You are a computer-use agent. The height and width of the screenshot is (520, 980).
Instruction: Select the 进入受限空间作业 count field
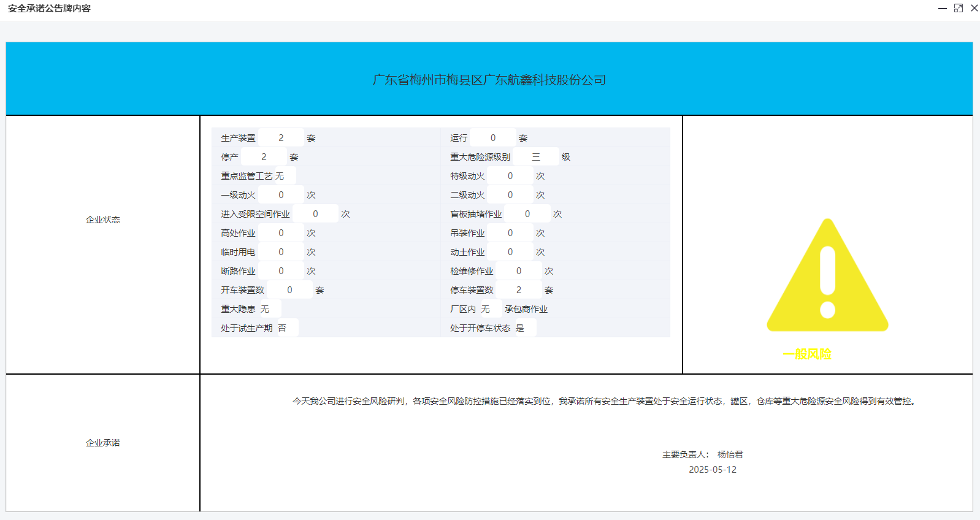pos(315,214)
